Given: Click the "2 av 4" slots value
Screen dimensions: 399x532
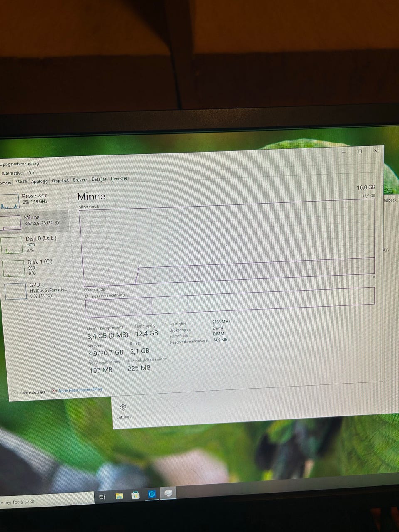Looking at the screenshot, I should (x=218, y=328).
